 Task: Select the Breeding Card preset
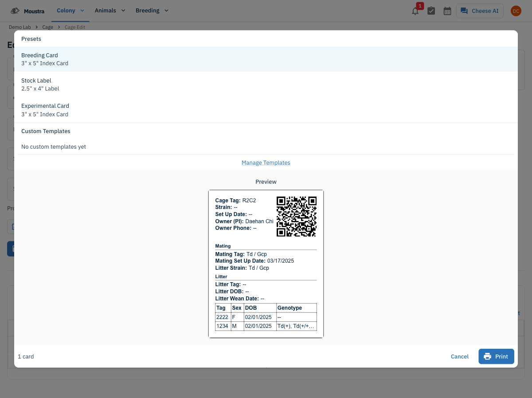coord(266,59)
